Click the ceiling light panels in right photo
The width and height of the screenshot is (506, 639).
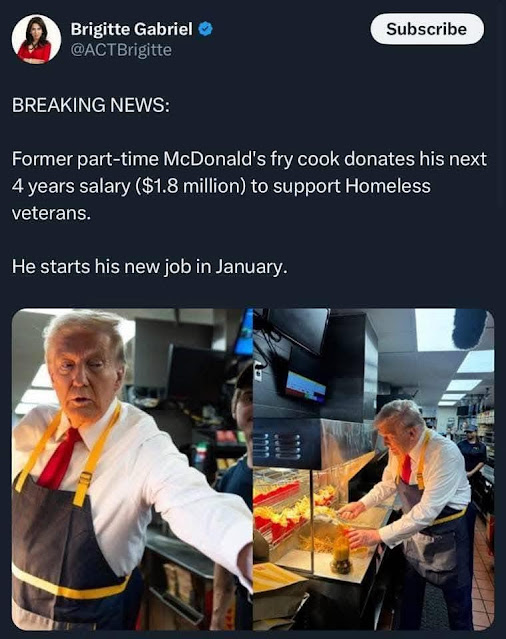[466, 381]
